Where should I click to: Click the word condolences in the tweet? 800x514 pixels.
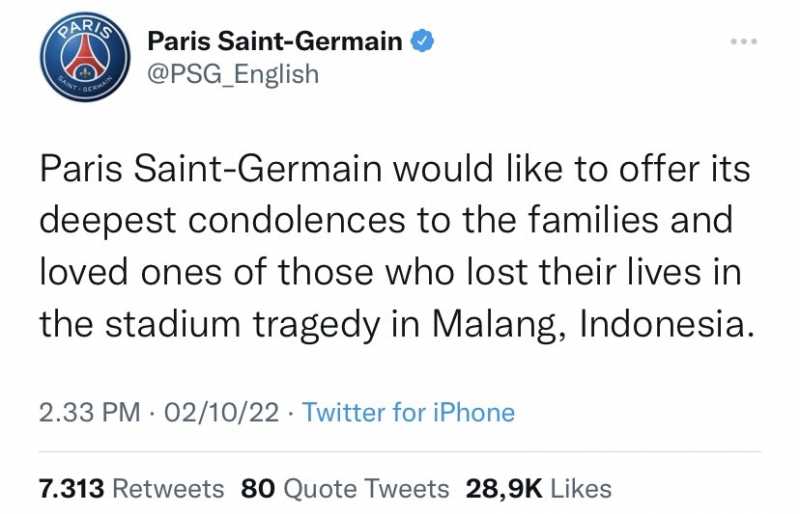click(296, 221)
